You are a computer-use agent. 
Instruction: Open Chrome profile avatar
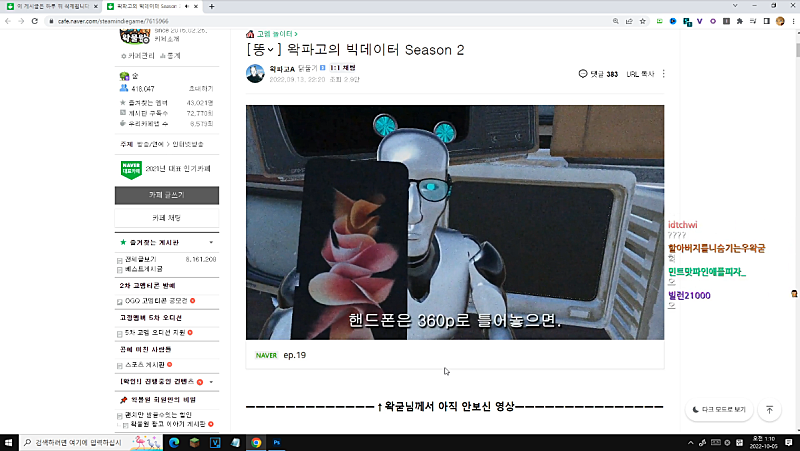coord(780,21)
